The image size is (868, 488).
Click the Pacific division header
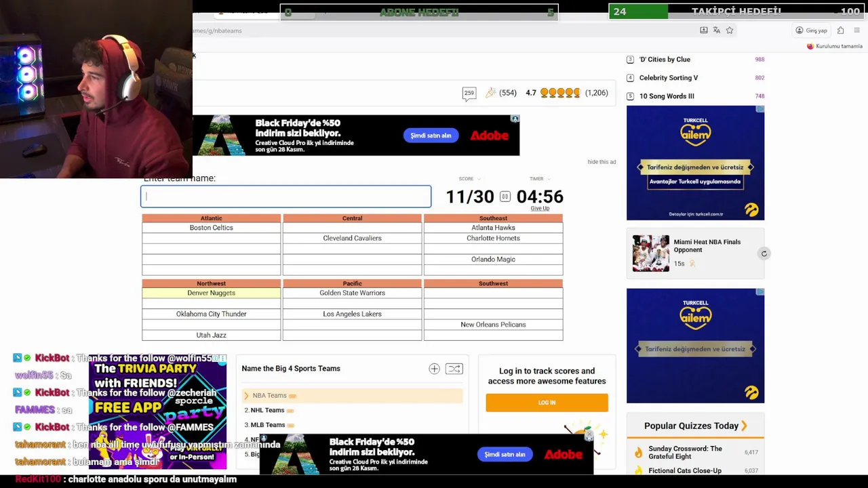(x=352, y=283)
